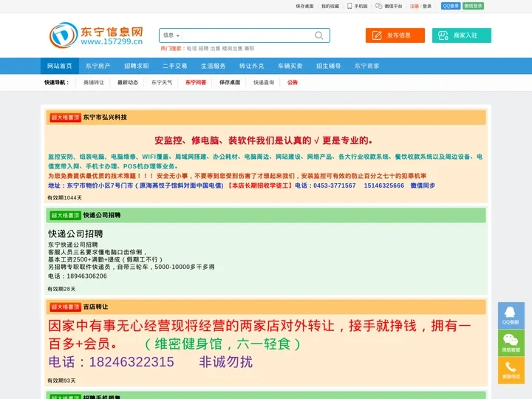Click the 公告 quick link

pyautogui.click(x=293, y=83)
